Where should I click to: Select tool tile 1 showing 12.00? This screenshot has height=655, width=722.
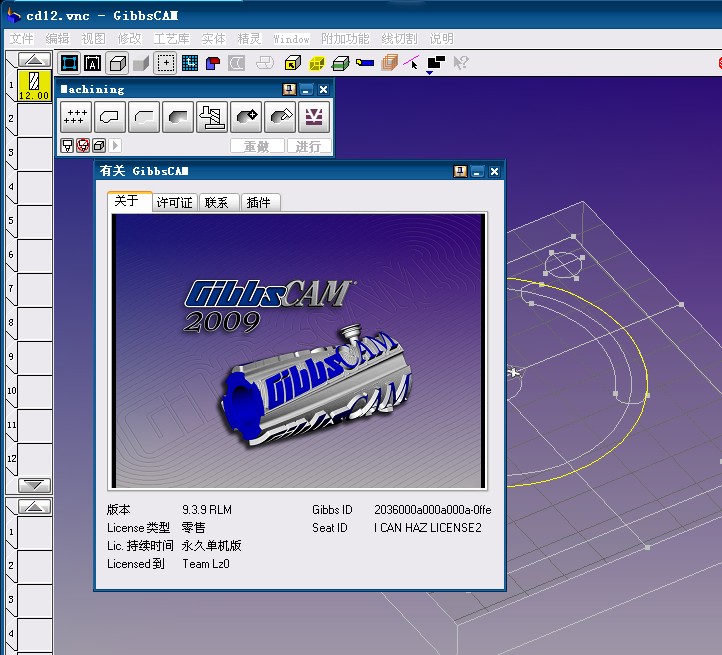[x=34, y=85]
